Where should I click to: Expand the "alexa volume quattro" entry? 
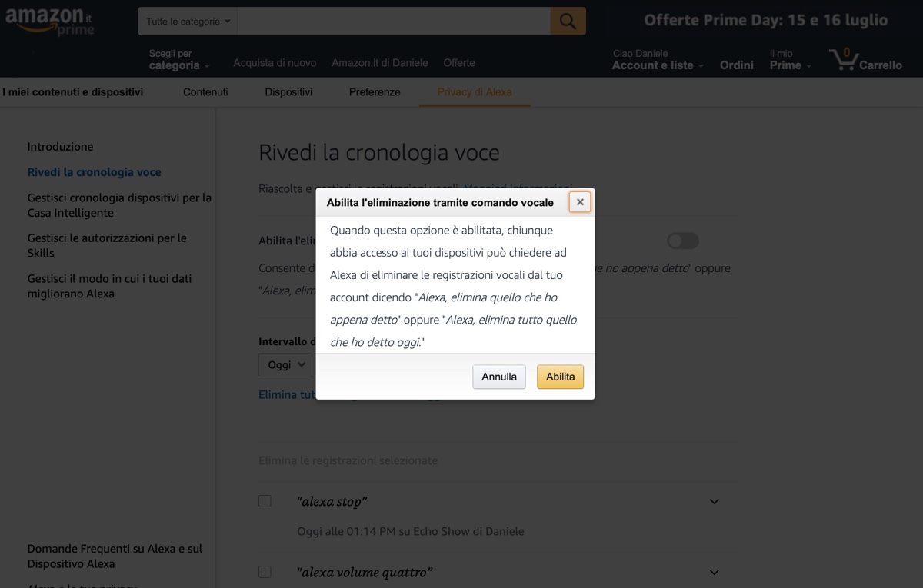(714, 573)
